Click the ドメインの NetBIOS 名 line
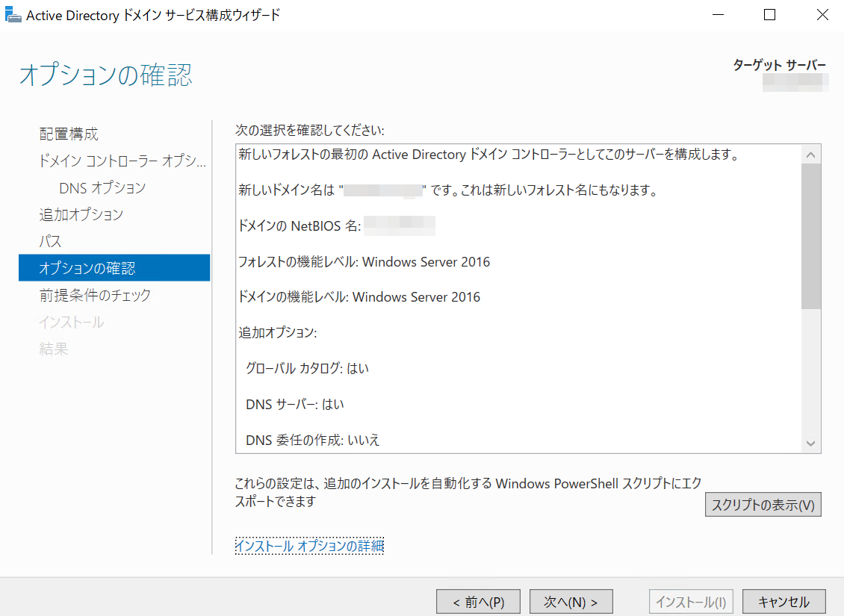The height and width of the screenshot is (616, 844). [x=337, y=226]
